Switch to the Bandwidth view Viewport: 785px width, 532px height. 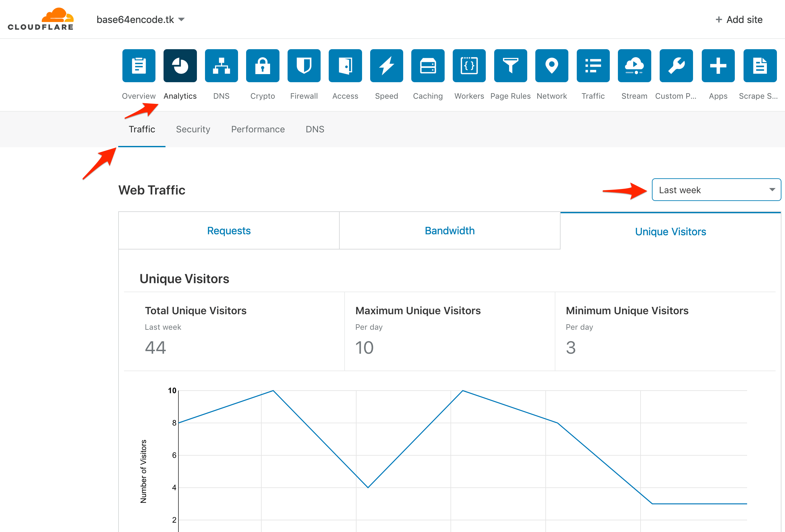click(449, 230)
